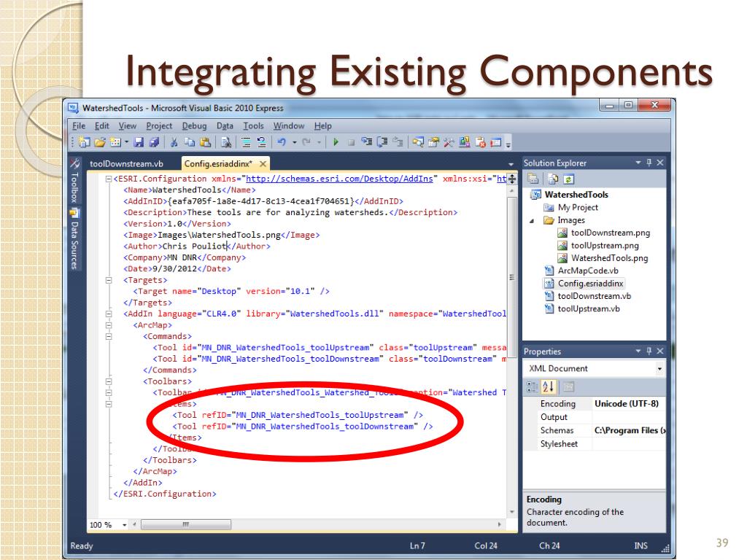The width and height of the screenshot is (747, 560).
Task: Click the Solution Explorer toolbar icon
Action: (x=418, y=142)
